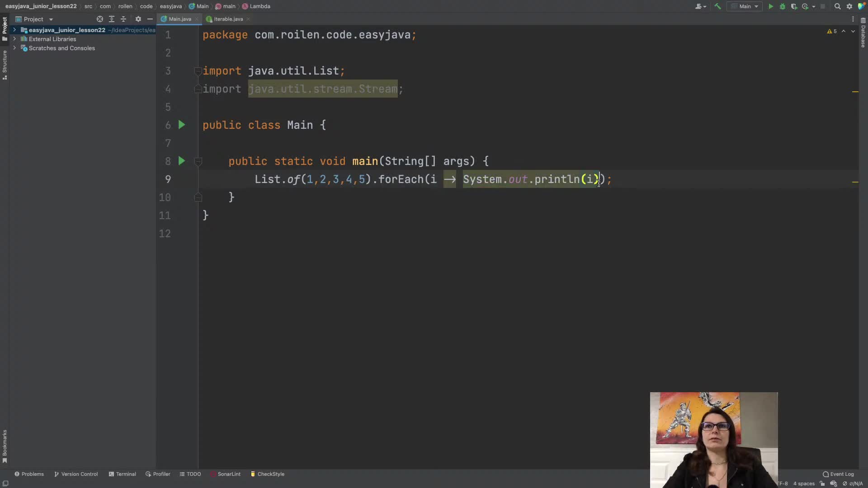
Task: Open IDE settings with the gear icon
Action: [x=849, y=6]
